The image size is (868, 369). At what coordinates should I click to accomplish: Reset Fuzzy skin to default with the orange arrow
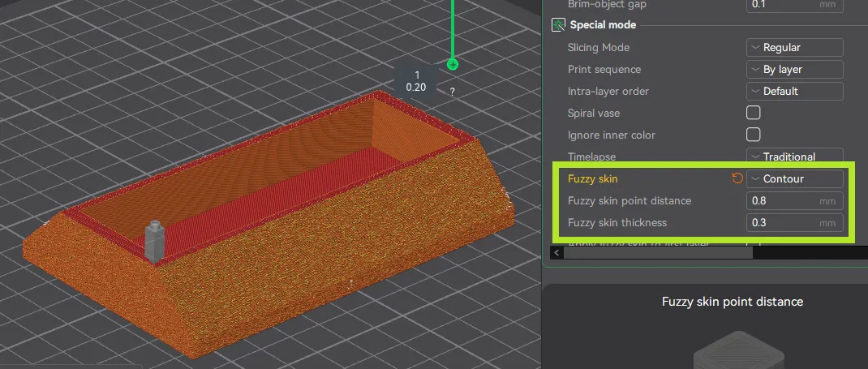[737, 178]
